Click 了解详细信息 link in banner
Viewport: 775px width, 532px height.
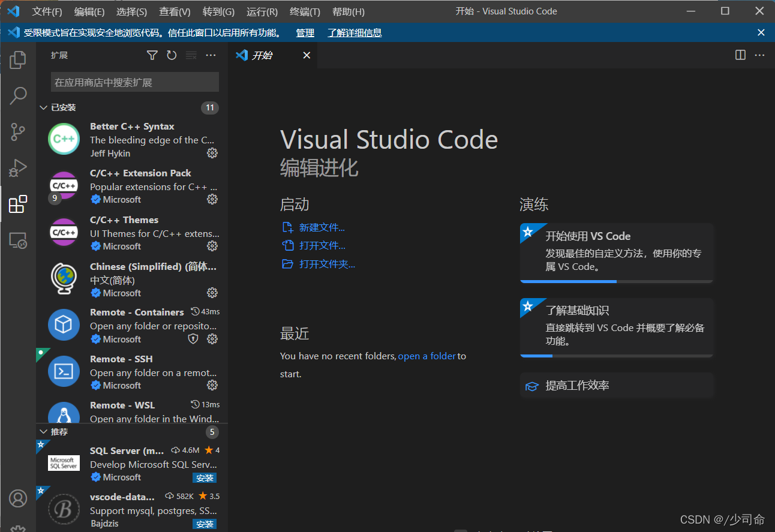tap(355, 32)
